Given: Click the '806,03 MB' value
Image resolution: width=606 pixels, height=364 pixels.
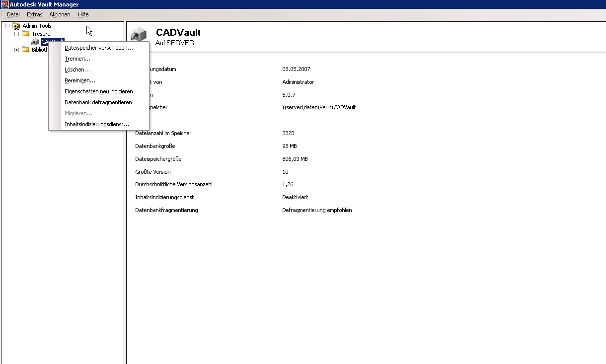Looking at the screenshot, I should [295, 159].
